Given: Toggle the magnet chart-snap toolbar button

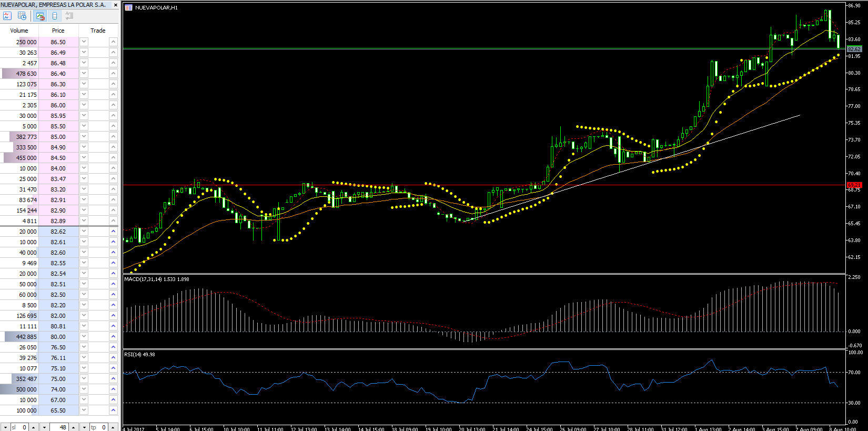Looking at the screenshot, I should tap(40, 16).
